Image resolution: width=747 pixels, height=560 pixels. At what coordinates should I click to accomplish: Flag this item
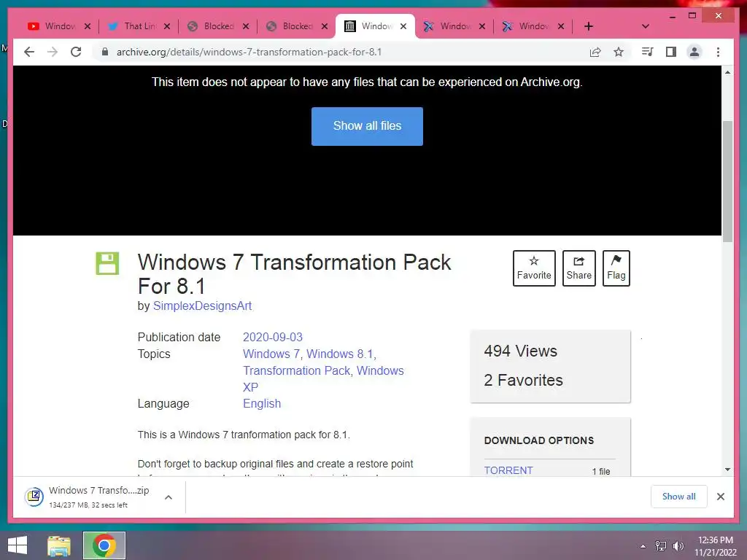point(616,268)
